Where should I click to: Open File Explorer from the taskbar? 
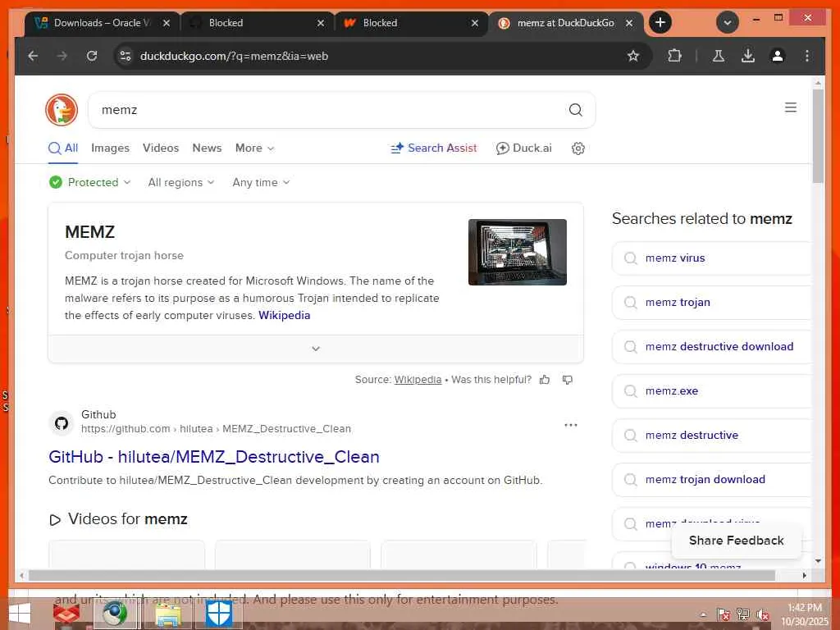pos(168,614)
